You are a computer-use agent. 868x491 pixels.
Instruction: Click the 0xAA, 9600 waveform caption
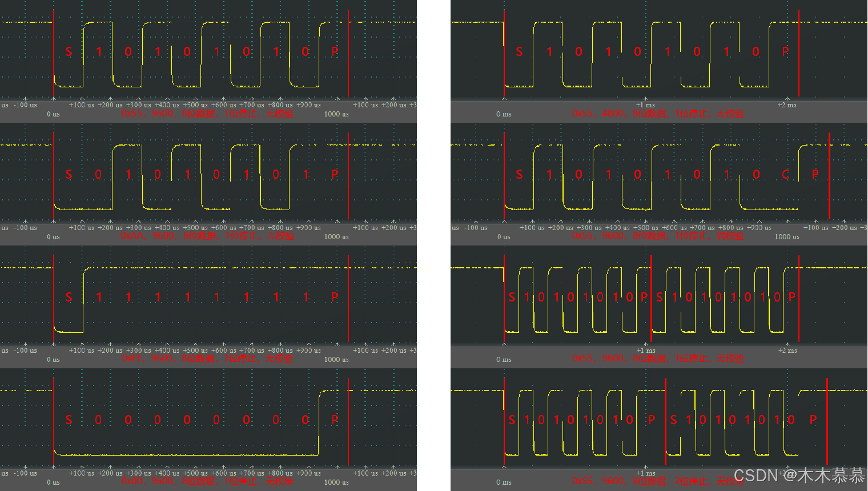click(208, 236)
